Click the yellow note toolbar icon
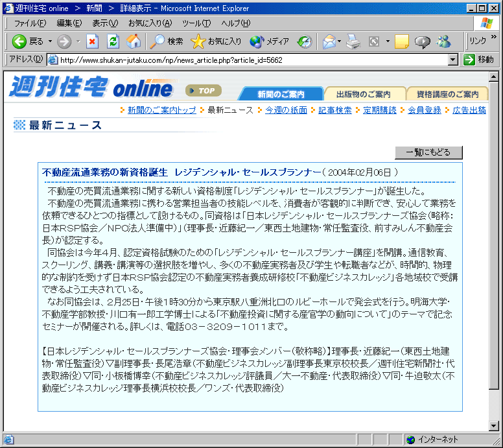Viewport: 503px width, 448px height. click(402, 41)
